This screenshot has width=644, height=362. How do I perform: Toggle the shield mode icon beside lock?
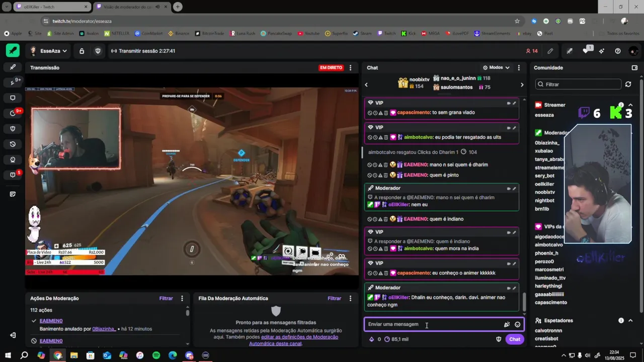point(98,51)
